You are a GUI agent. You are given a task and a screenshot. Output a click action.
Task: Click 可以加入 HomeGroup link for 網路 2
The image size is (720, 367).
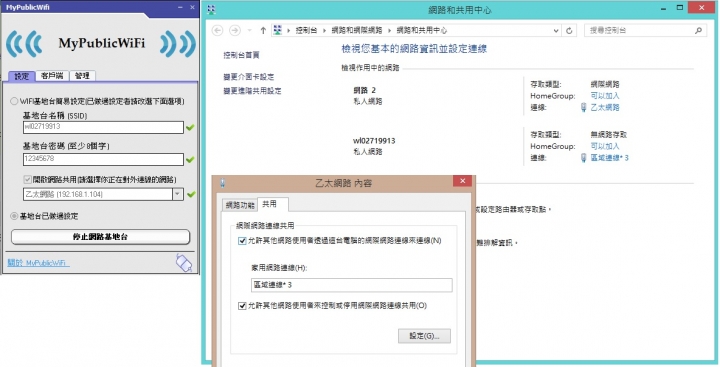pos(605,96)
